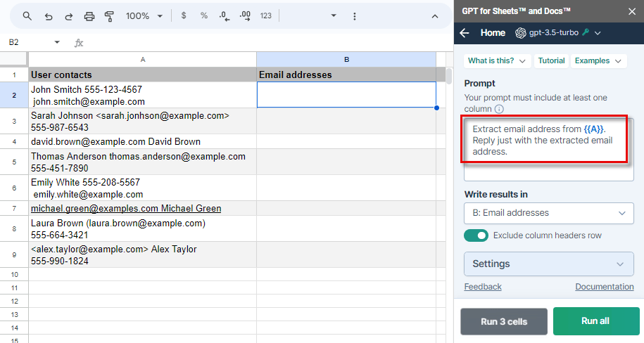The image size is (644, 343).
Task: Click the redo arrow icon
Action: [x=68, y=16]
